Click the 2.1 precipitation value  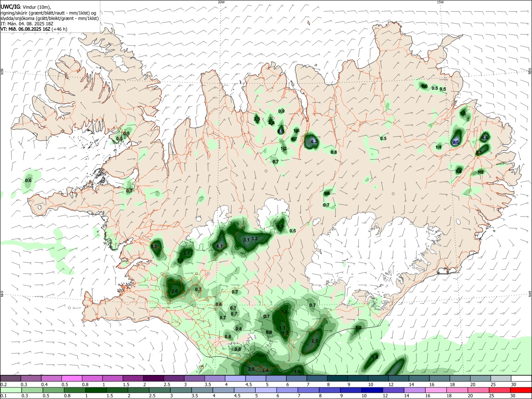click(187, 253)
